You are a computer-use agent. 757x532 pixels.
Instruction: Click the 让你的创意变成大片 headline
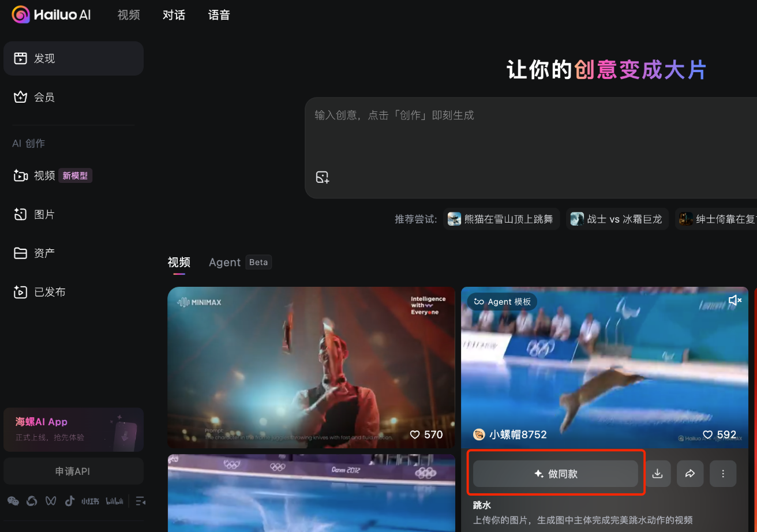click(606, 70)
